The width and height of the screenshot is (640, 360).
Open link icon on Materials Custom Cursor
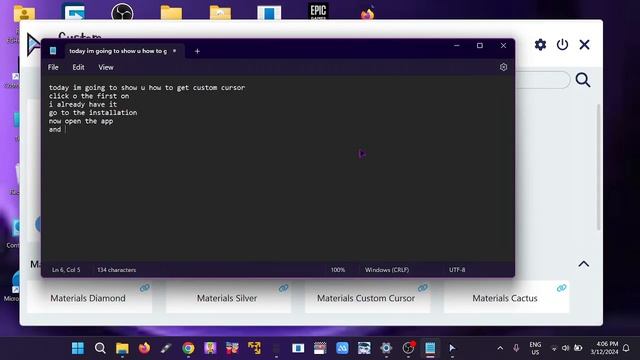(422, 288)
